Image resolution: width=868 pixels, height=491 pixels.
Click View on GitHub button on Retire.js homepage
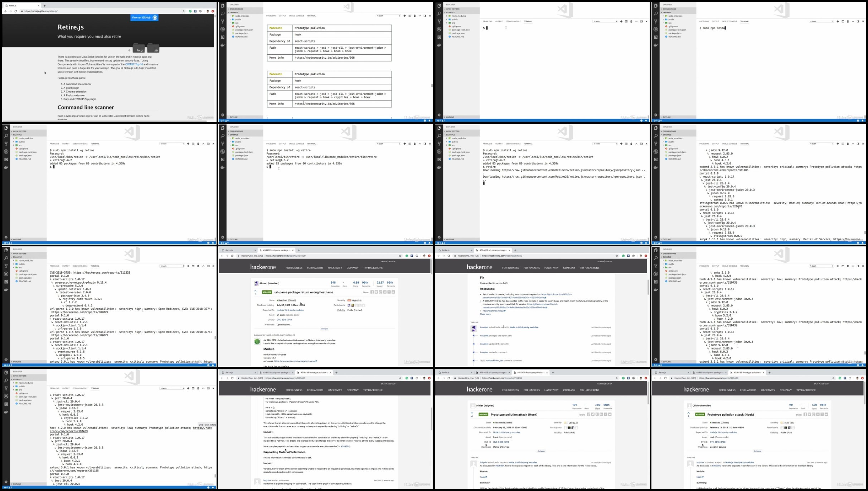click(144, 18)
